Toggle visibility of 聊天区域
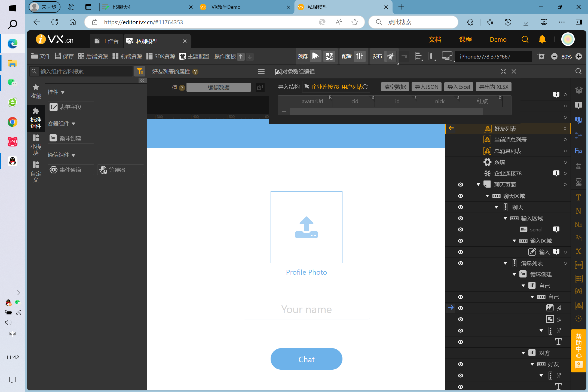The width and height of the screenshot is (588, 392). pos(460,196)
